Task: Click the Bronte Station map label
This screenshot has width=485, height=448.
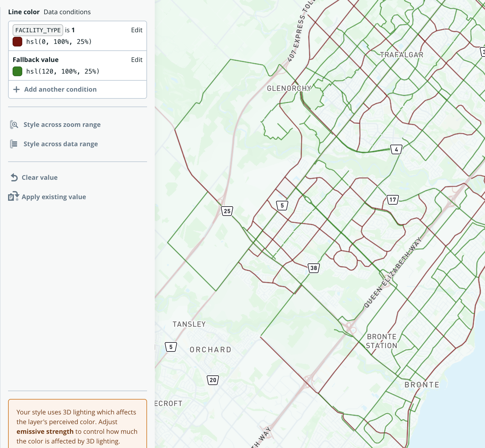Action: (x=381, y=341)
